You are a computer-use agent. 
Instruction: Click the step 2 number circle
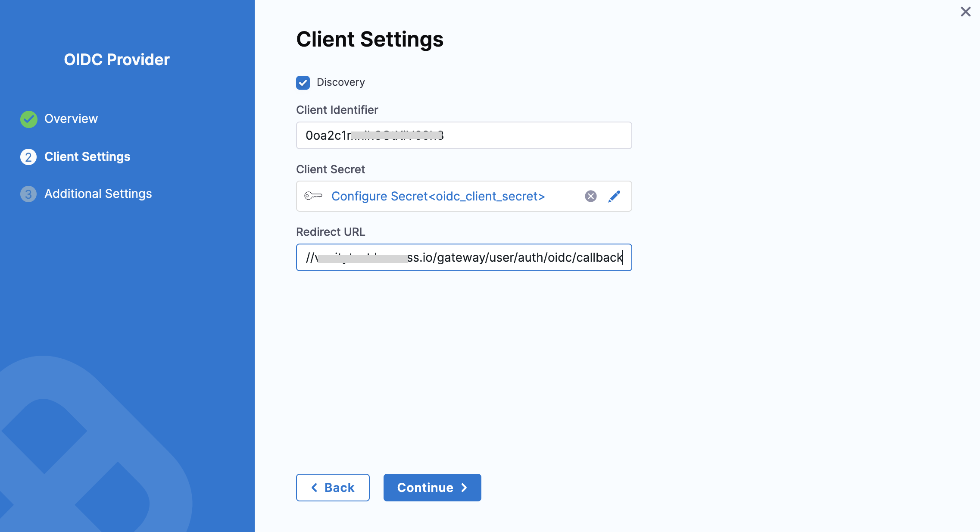[28, 157]
